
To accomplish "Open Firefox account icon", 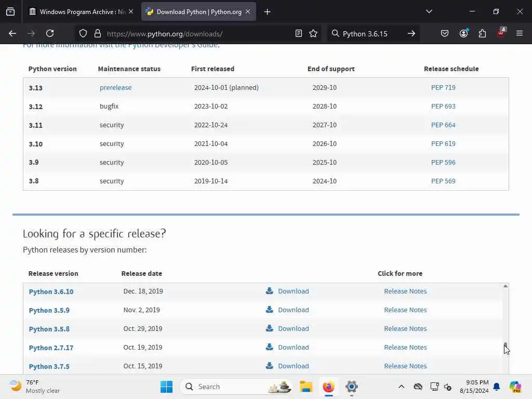I will [x=463, y=34].
